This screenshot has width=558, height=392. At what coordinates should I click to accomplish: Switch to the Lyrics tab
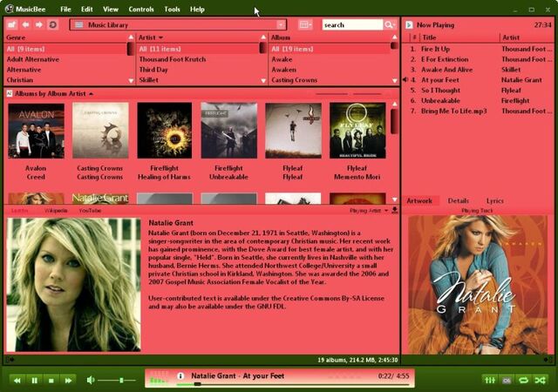[x=495, y=200]
